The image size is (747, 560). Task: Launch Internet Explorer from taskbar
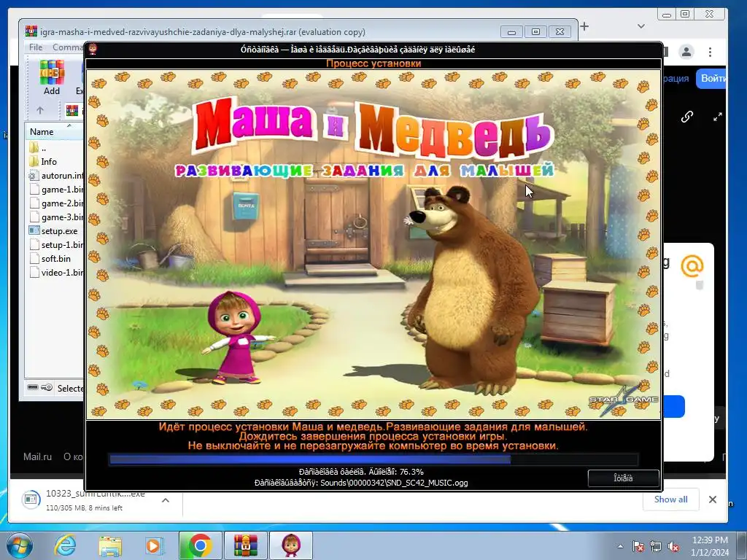pos(65,545)
